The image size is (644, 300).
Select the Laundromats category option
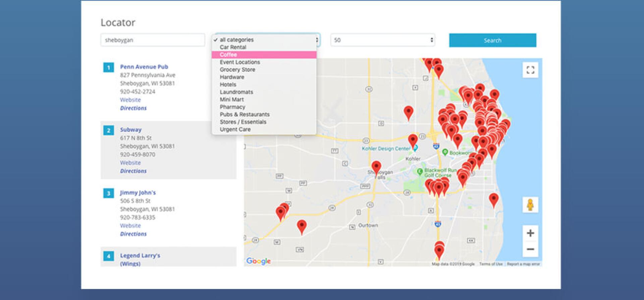[264, 92]
